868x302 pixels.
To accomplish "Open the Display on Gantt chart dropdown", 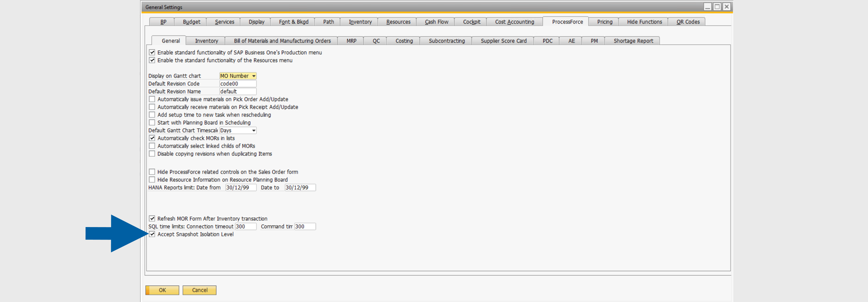I will (253, 76).
